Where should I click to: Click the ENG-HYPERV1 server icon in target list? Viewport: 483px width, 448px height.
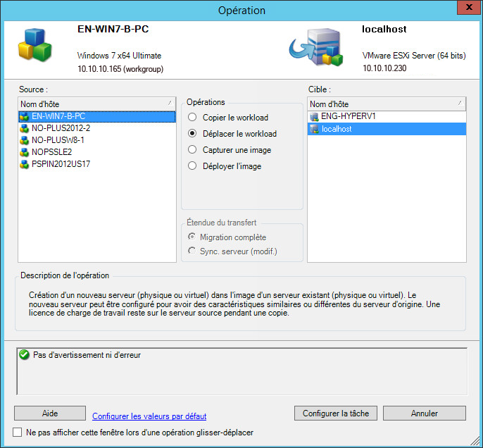pos(314,116)
